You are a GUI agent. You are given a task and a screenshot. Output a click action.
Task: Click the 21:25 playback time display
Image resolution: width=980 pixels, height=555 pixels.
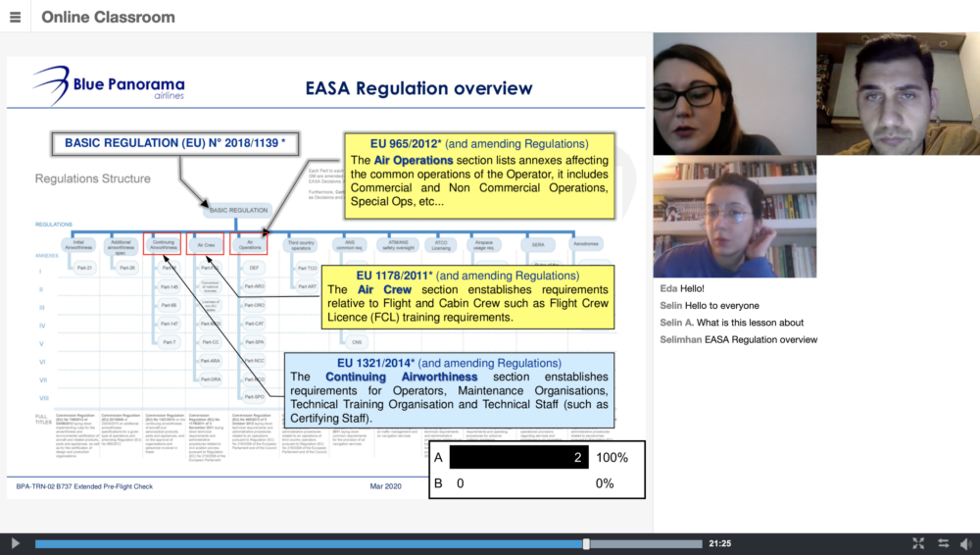[x=720, y=544]
